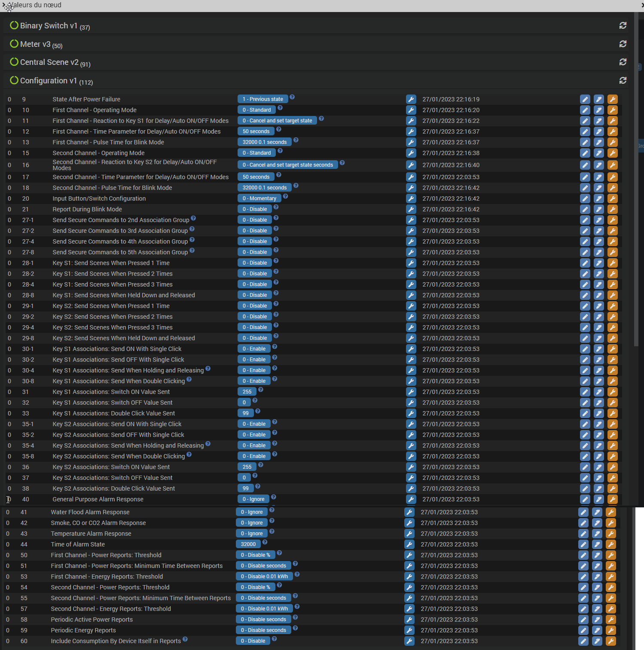Click orange wrench for Time of Alarm State
This screenshot has height=650, width=644.
(x=610, y=544)
